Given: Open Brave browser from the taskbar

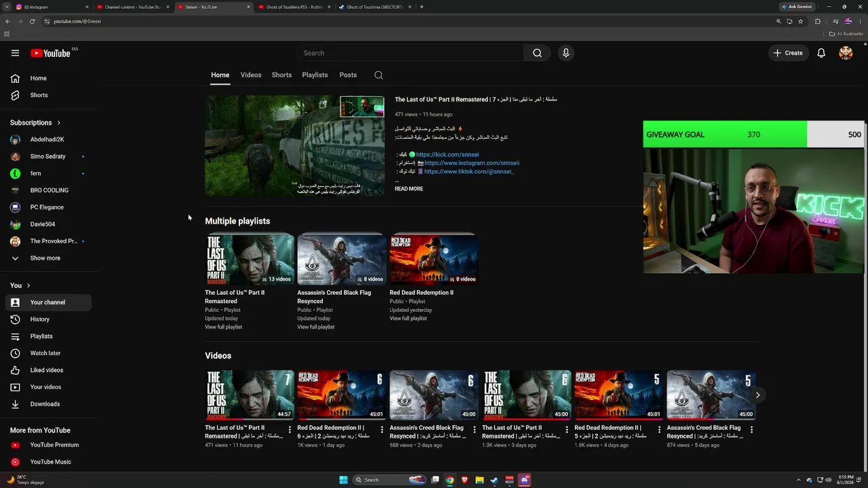Looking at the screenshot, I should tap(465, 480).
